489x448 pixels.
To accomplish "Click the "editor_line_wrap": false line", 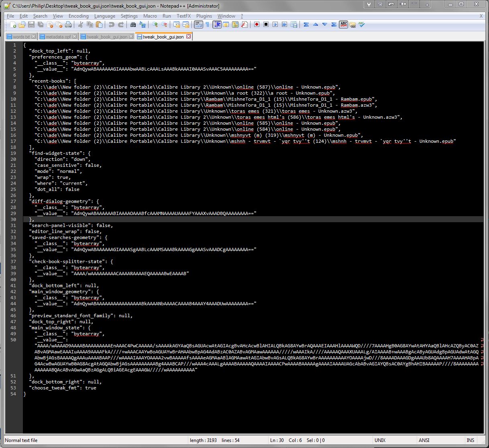I will pyautogui.click(x=65, y=231).
